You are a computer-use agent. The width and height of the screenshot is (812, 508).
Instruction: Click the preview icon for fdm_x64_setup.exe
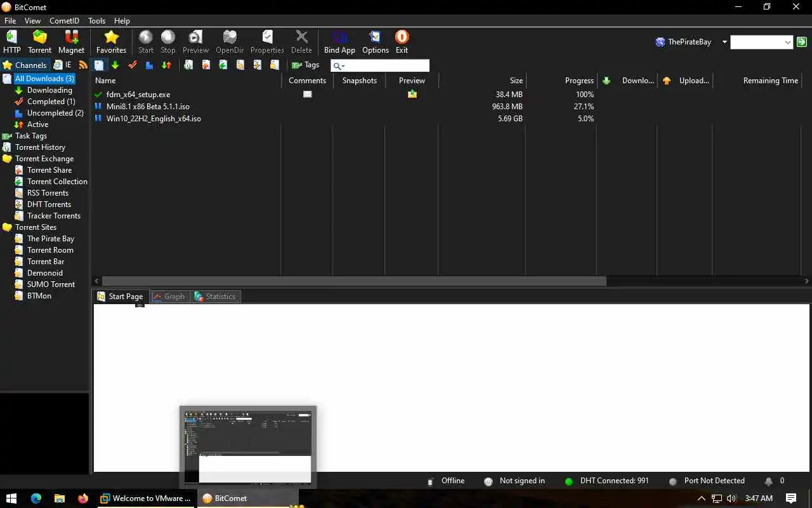tap(412, 94)
